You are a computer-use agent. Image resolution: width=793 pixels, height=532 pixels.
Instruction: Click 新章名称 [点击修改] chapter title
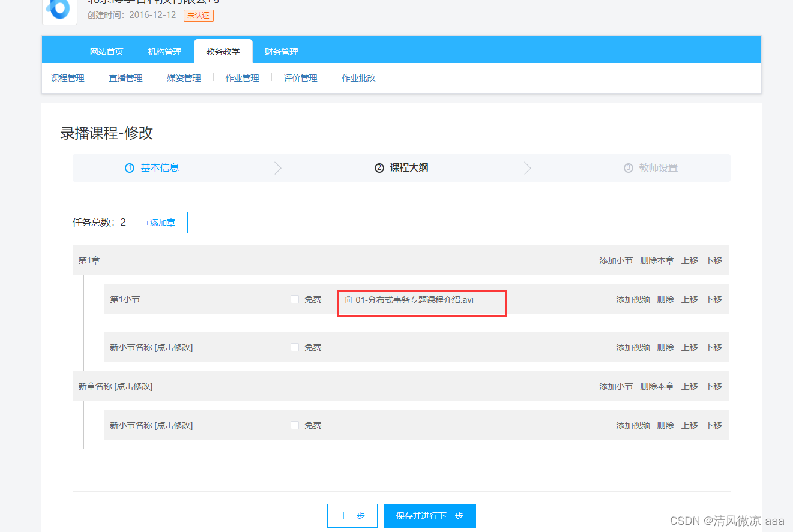coord(115,386)
